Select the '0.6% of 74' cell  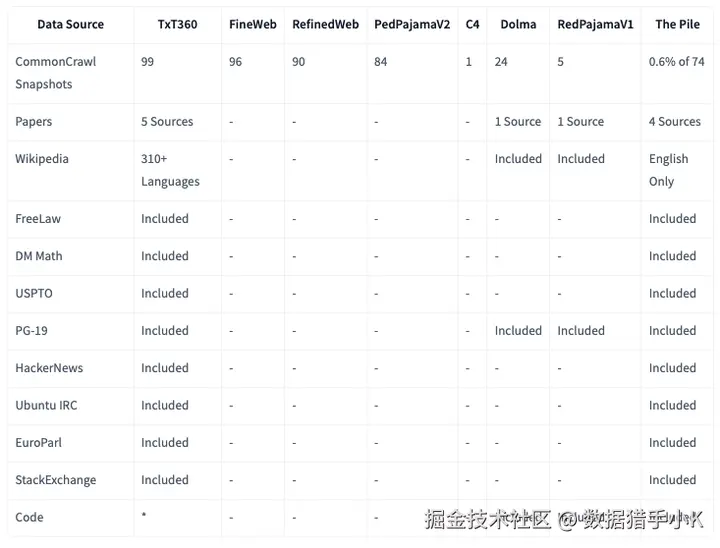click(676, 62)
